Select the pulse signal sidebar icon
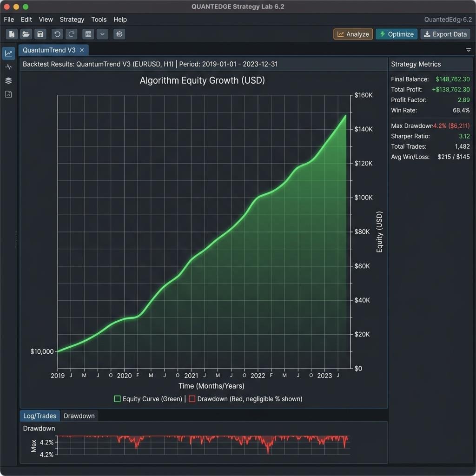476x476 pixels. point(8,67)
